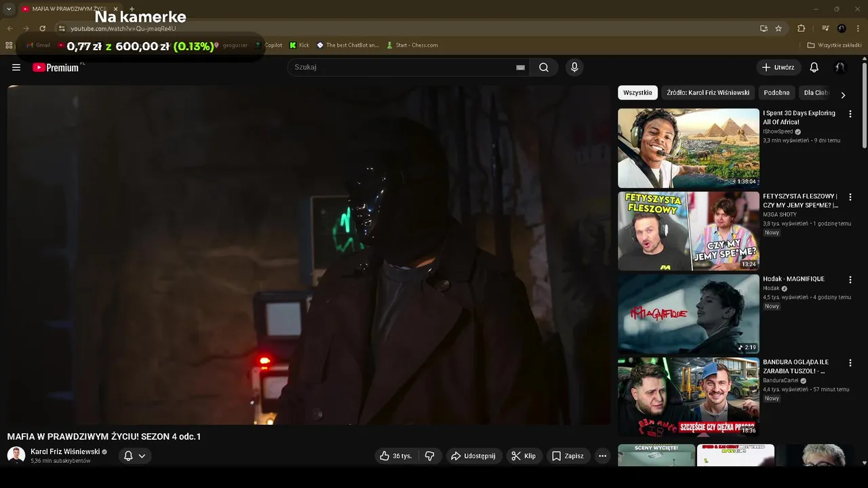
Task: Open a new browser tab with plus
Action: point(132,9)
